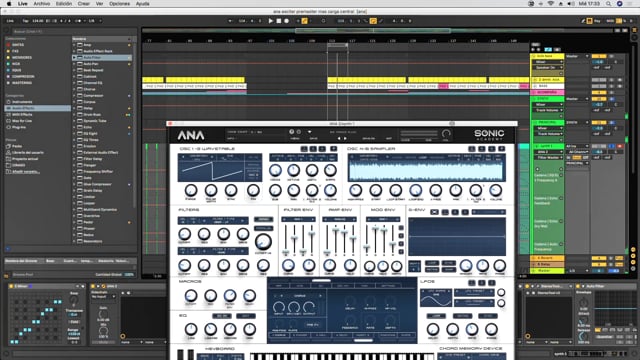The image size is (640, 360).
Task: Select the Instrumentos category icon
Action: [x=9, y=102]
